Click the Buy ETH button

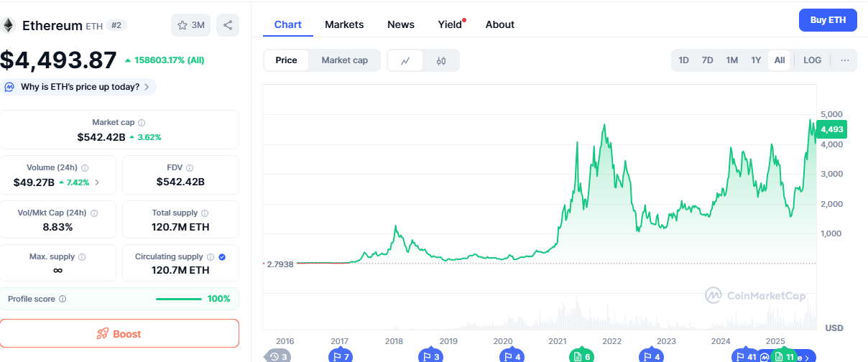point(828,20)
